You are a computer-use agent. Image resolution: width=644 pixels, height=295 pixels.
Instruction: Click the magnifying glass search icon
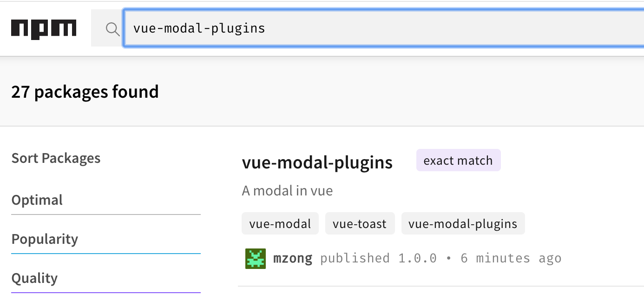tap(112, 29)
